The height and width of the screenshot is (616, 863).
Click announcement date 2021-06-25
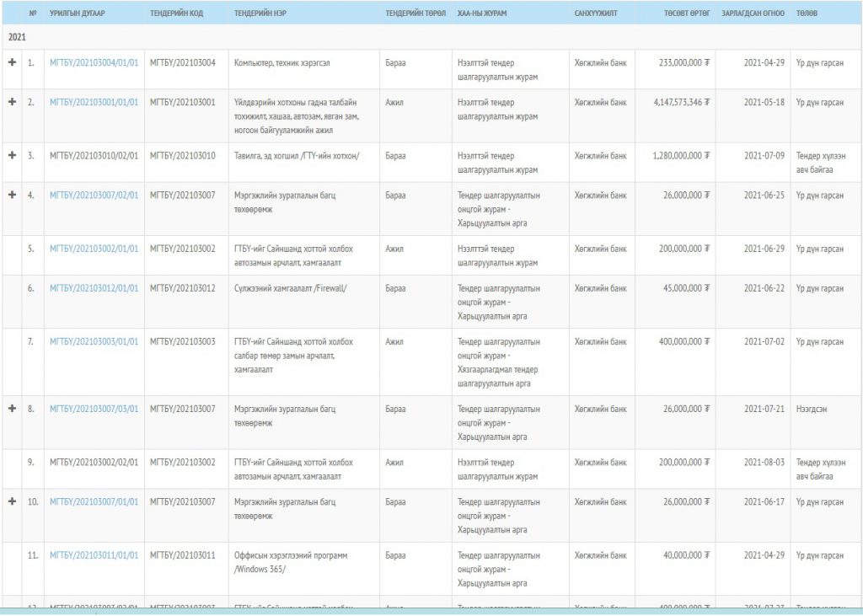[x=764, y=196]
